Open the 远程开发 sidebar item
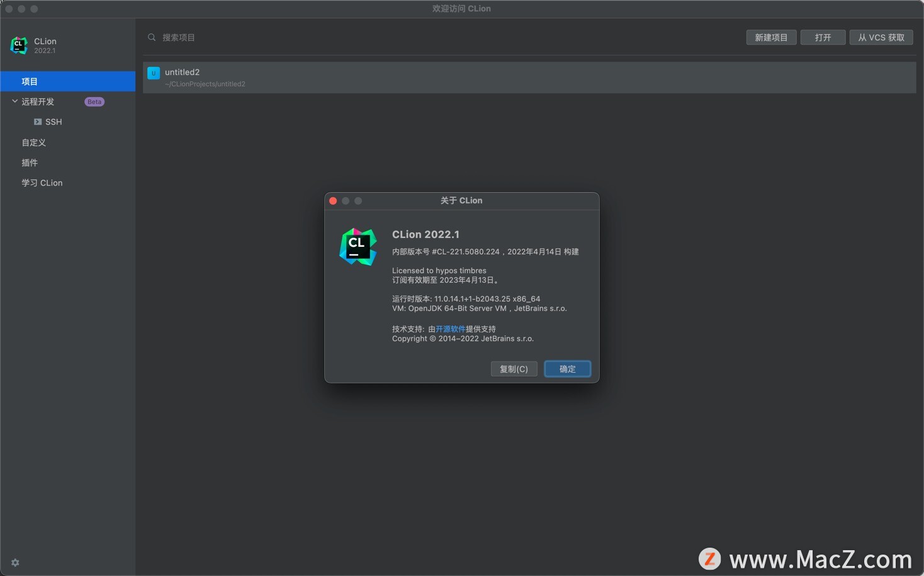Viewport: 924px width, 576px height. click(x=38, y=102)
